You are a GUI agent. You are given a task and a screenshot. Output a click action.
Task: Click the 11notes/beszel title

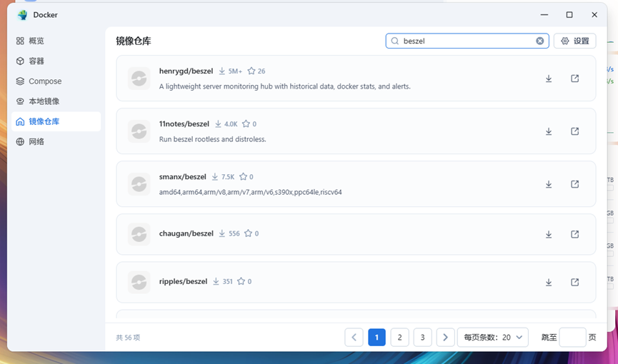click(x=184, y=123)
